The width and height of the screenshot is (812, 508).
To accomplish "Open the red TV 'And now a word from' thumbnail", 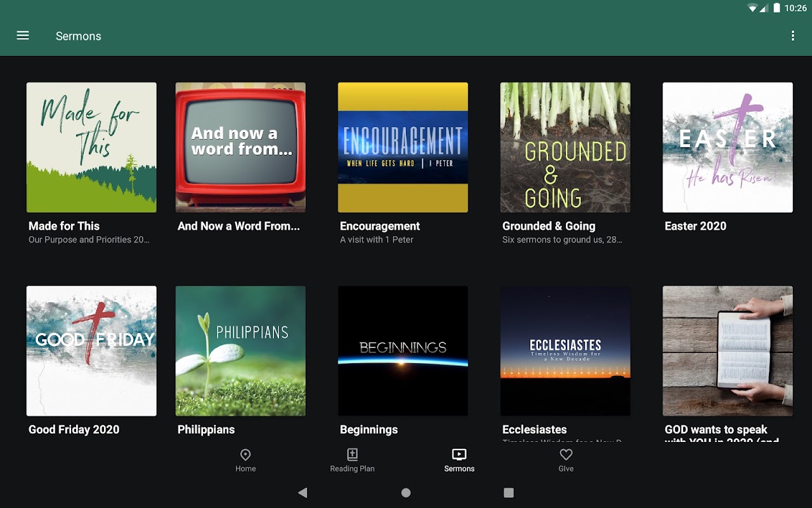I will [x=240, y=147].
